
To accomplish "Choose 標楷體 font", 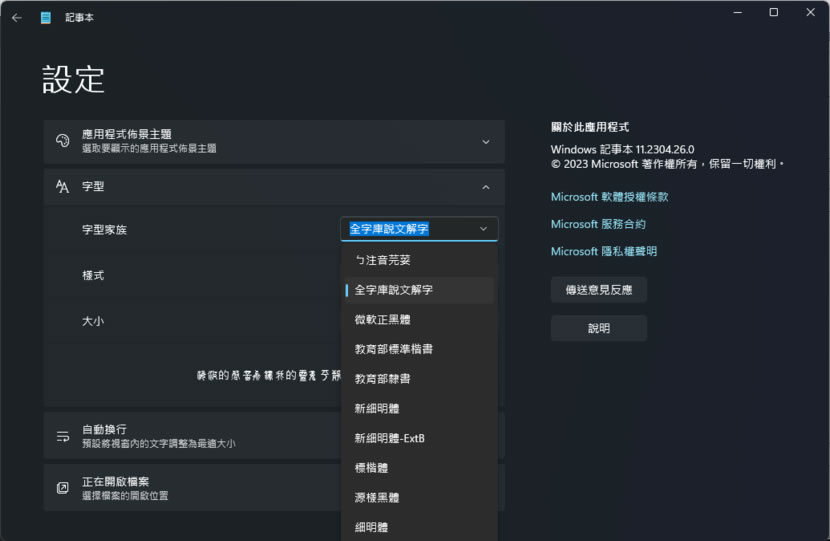I will coord(419,468).
